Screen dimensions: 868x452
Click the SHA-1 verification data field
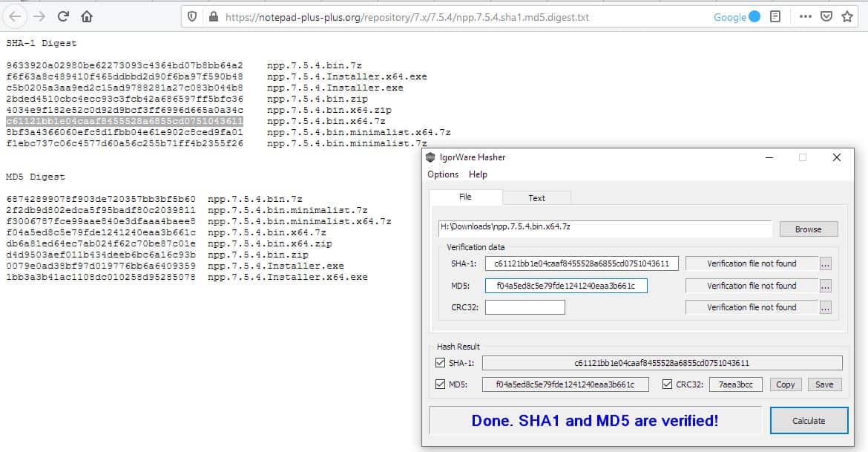[582, 263]
